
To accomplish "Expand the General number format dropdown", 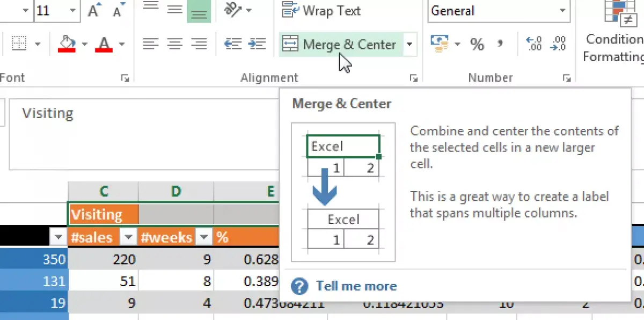I will 562,11.
